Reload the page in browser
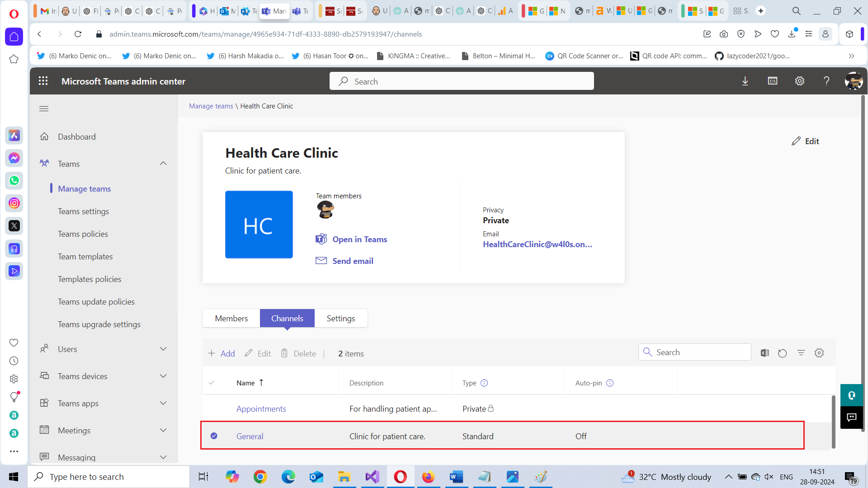Screen dimensions: 868x488 click(78, 34)
